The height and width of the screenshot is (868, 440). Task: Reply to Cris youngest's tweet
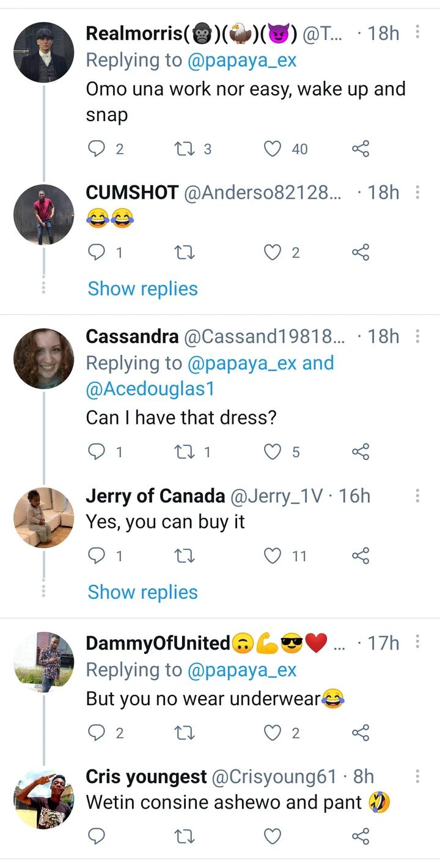97,836
